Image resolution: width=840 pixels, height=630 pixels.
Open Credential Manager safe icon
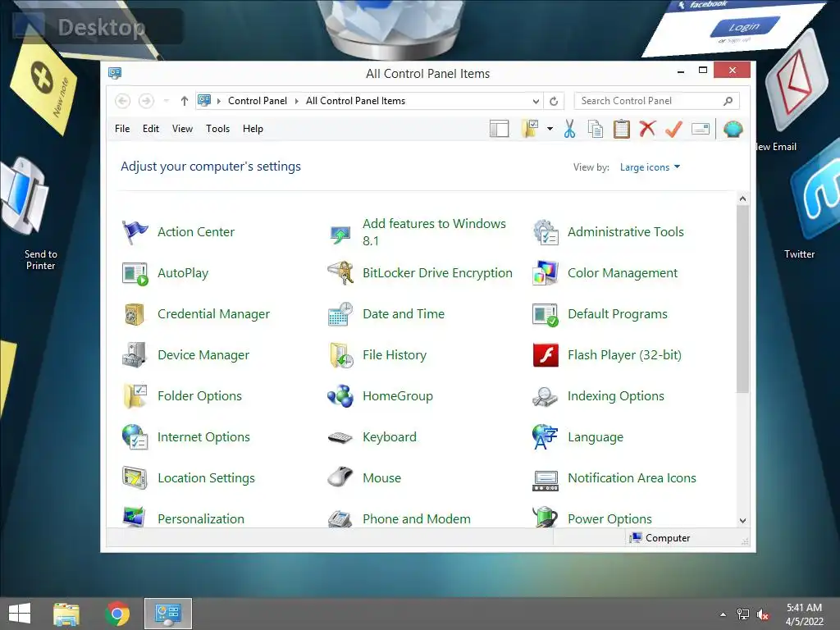click(135, 314)
